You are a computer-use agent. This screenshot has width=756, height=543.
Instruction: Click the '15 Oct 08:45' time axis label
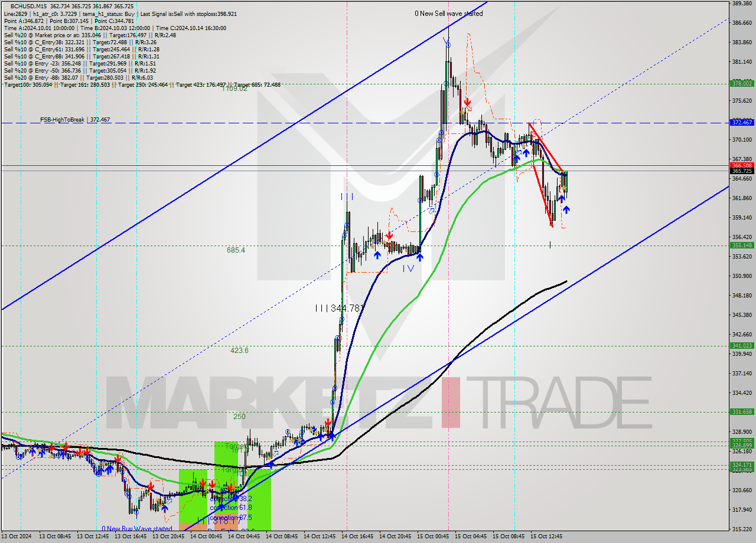[509, 537]
